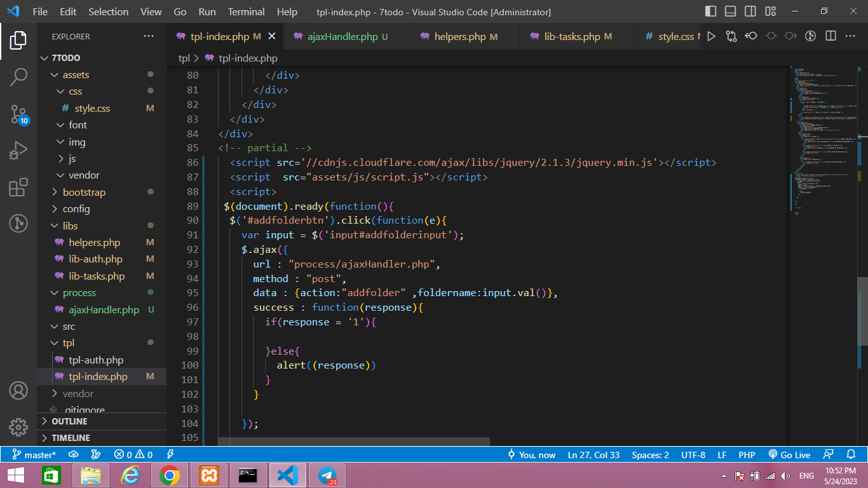Click the errors and warnings counter

(133, 455)
